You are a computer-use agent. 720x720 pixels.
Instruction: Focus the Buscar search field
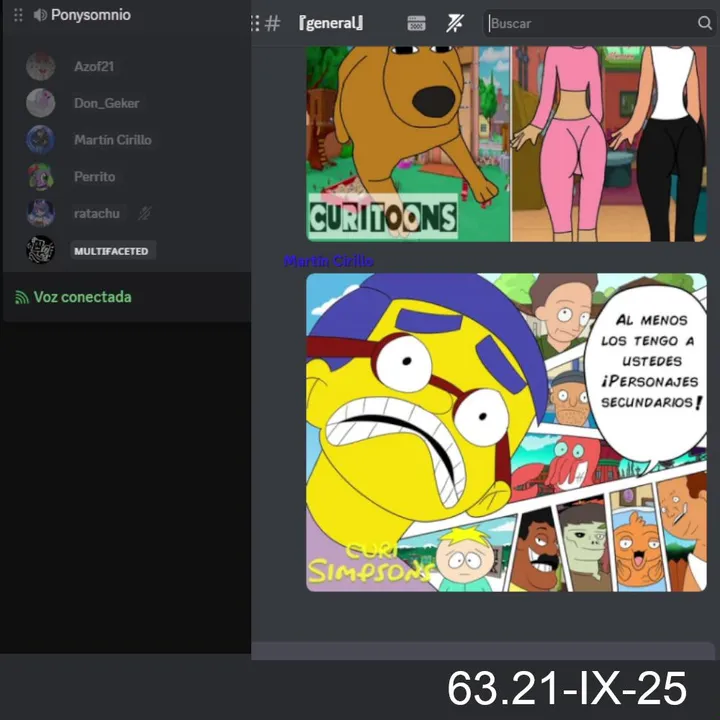tap(599, 23)
